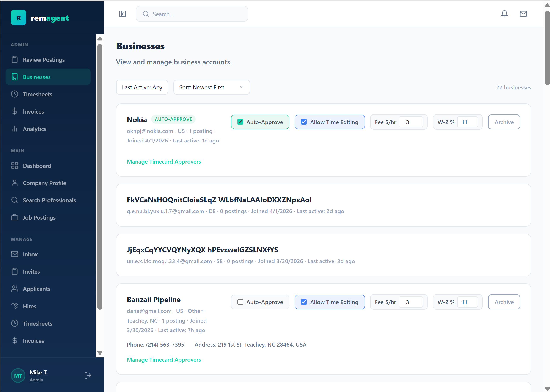This screenshot has height=392, width=550.
Task: Click the logout icon next to Mike T.
Action: pyautogui.click(x=88, y=375)
